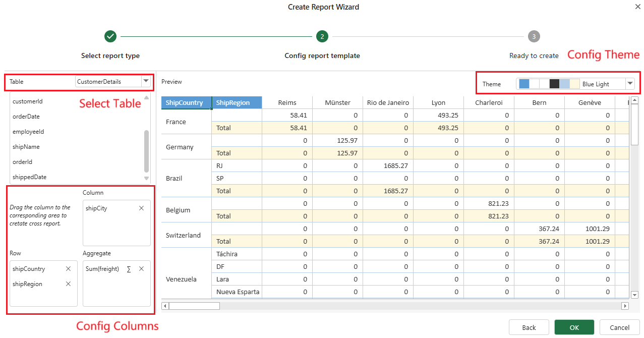
Task: Click the CustomerDetails table combo box
Action: coord(108,81)
